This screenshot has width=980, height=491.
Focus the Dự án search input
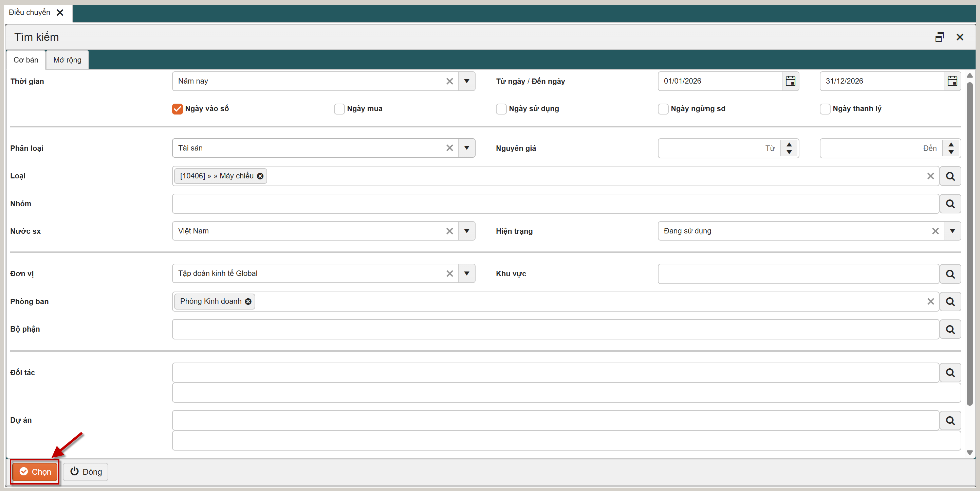555,420
